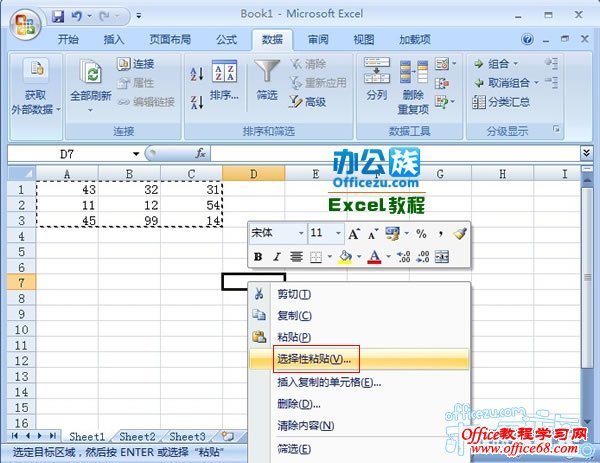Click the insert function fx button
The image size is (600, 463).
201,153
